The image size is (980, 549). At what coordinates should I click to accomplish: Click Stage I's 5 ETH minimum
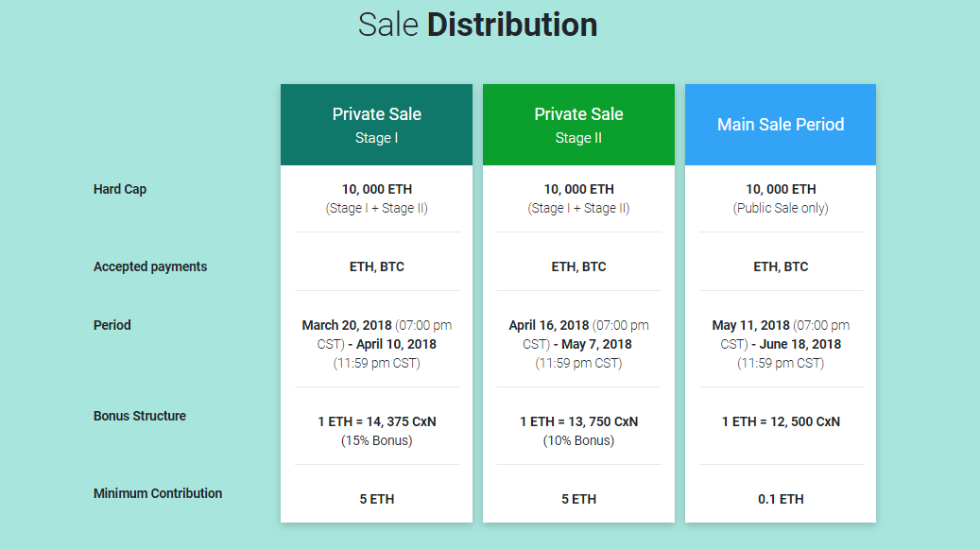(x=377, y=499)
